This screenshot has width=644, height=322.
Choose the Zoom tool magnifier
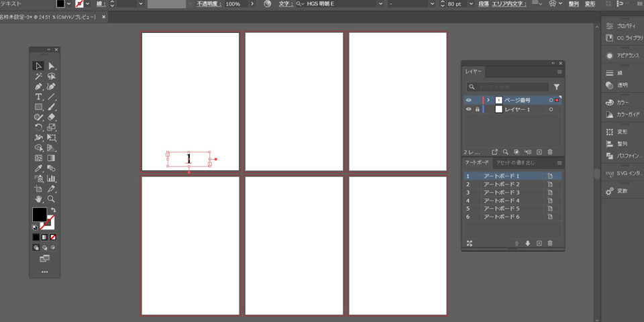[x=52, y=199]
